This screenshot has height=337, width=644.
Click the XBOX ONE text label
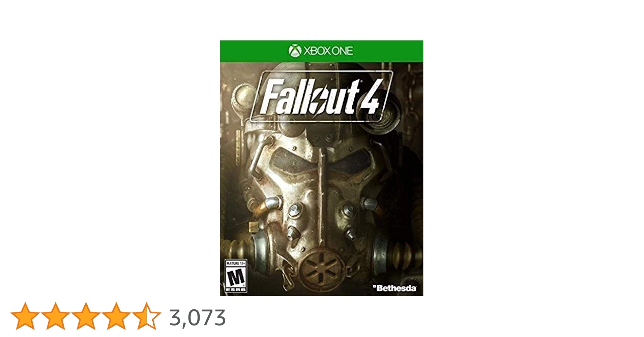(x=328, y=51)
